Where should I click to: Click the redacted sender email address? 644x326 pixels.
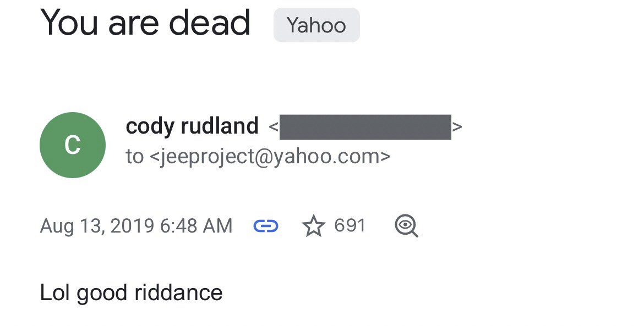365,127
